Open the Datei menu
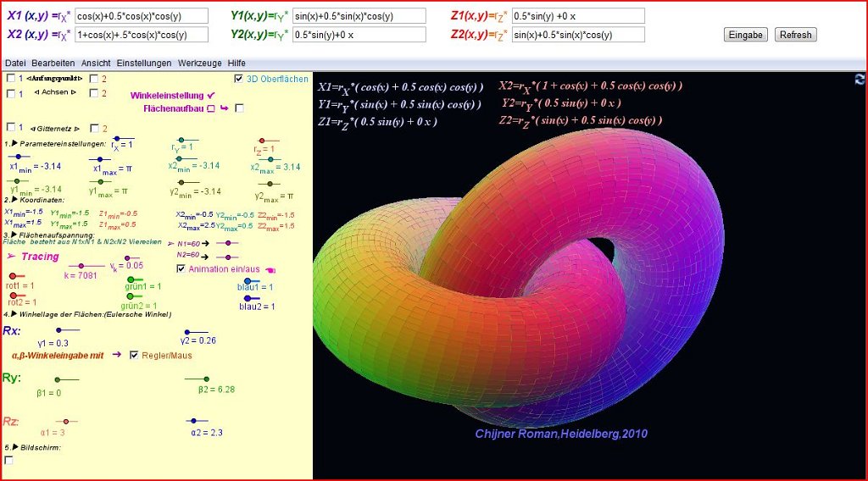This screenshot has width=868, height=481. pos(15,64)
